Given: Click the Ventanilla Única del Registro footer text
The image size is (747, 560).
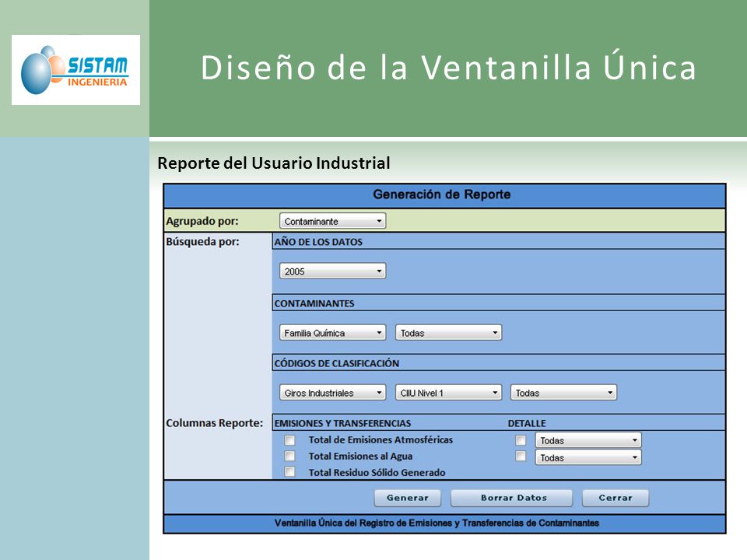Looking at the screenshot, I should tap(437, 523).
